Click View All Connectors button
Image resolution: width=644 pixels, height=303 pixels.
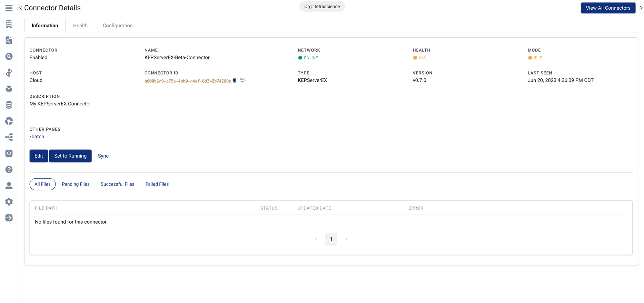click(608, 8)
